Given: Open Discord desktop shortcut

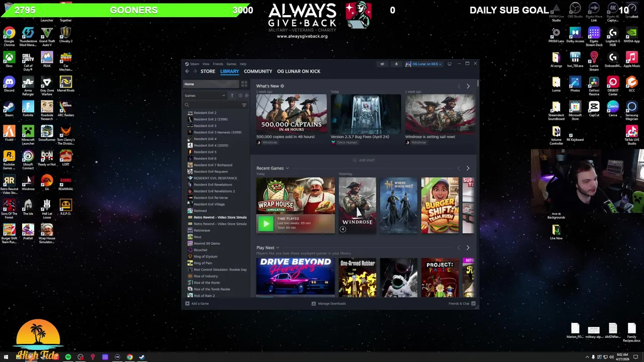Looking at the screenshot, I should click(9, 84).
